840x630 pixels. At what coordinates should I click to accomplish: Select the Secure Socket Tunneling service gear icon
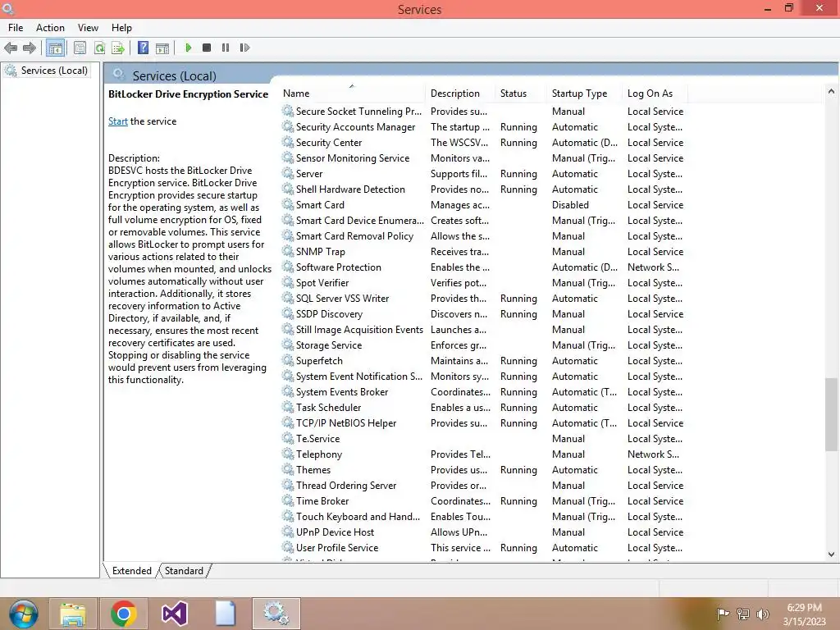(x=288, y=111)
